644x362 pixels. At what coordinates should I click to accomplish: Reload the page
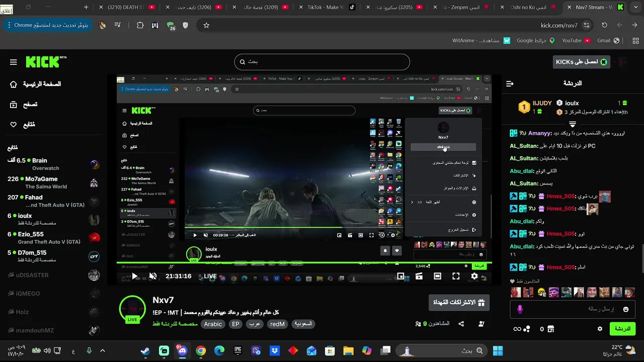(605, 25)
